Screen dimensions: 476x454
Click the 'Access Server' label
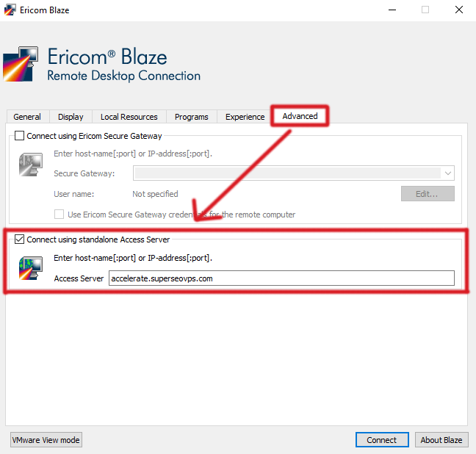click(79, 278)
